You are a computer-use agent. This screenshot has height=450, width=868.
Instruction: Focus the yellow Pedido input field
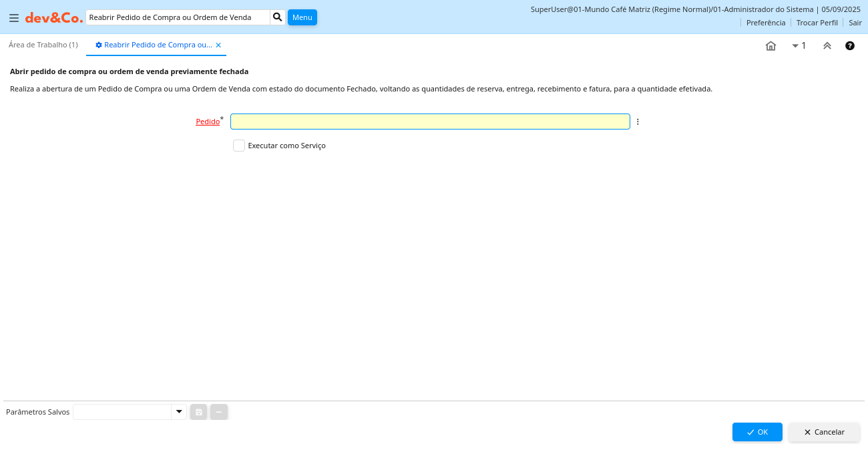point(430,122)
